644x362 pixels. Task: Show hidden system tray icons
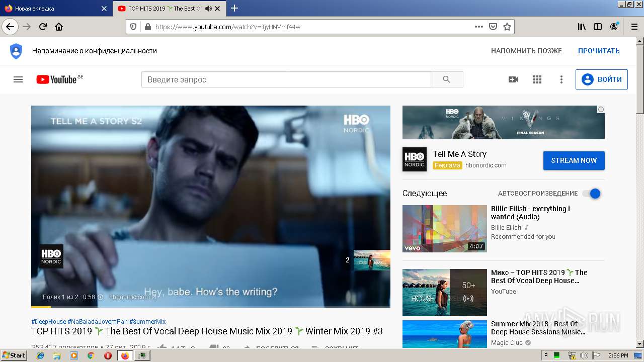click(546, 355)
